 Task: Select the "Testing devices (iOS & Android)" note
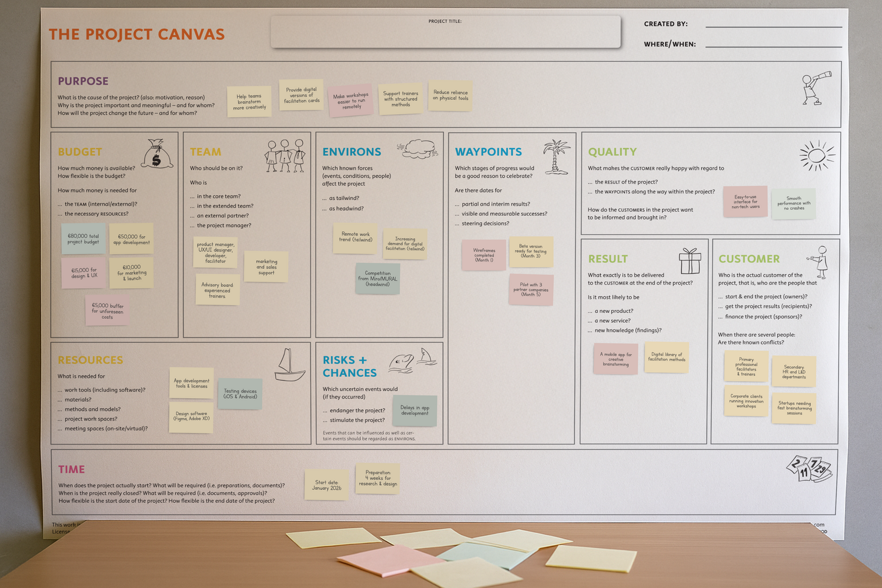click(240, 394)
